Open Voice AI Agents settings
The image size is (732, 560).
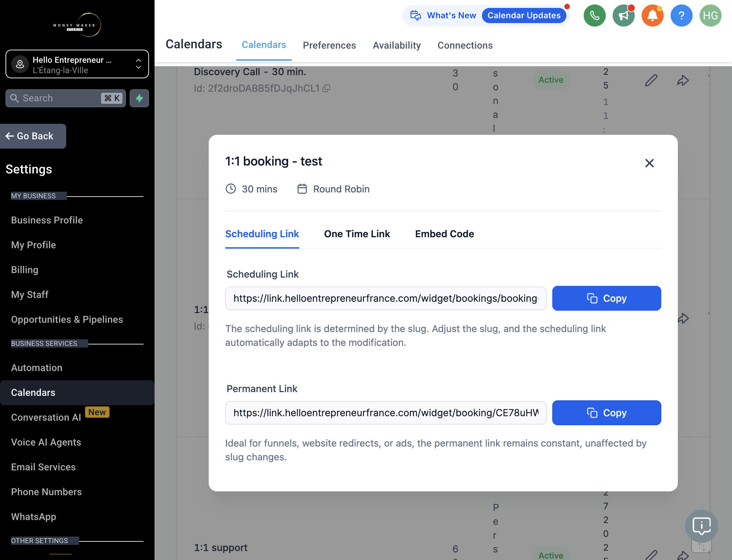click(x=46, y=442)
